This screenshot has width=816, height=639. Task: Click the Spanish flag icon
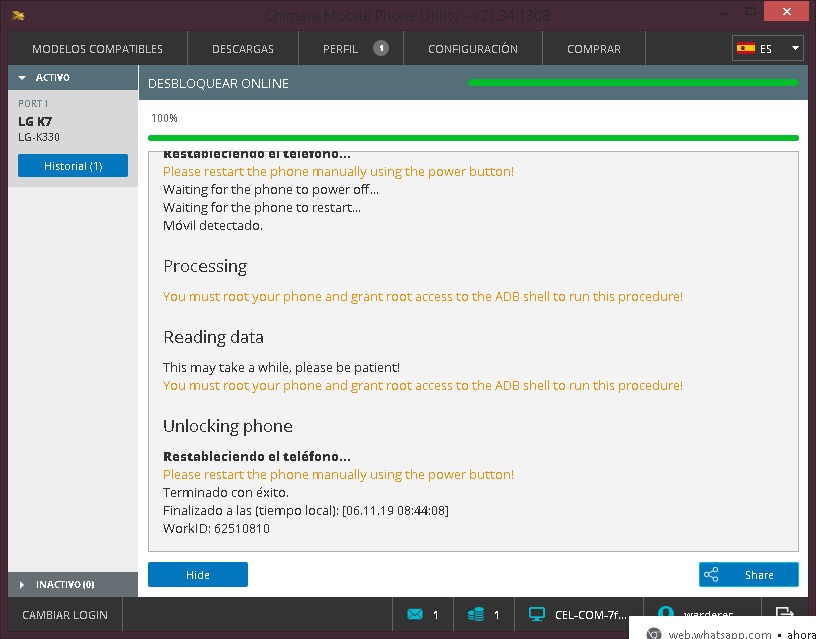pos(746,48)
